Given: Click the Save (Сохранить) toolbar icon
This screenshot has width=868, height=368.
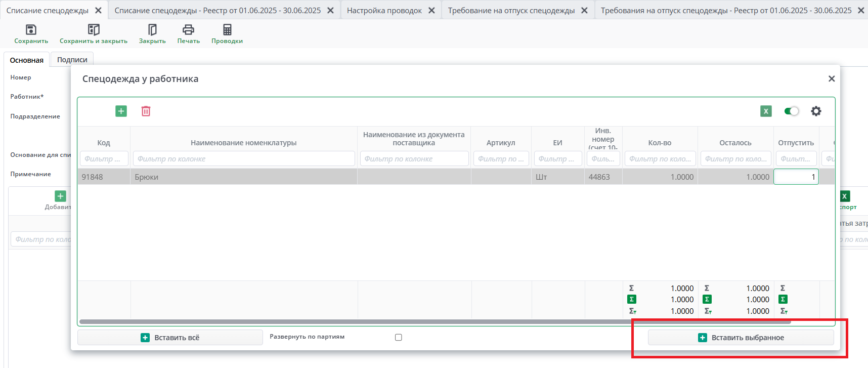Looking at the screenshot, I should click(x=31, y=30).
